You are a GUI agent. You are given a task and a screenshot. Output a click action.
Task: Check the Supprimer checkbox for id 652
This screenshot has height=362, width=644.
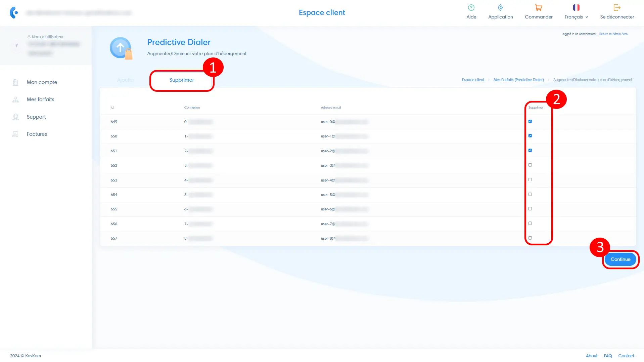pyautogui.click(x=530, y=165)
